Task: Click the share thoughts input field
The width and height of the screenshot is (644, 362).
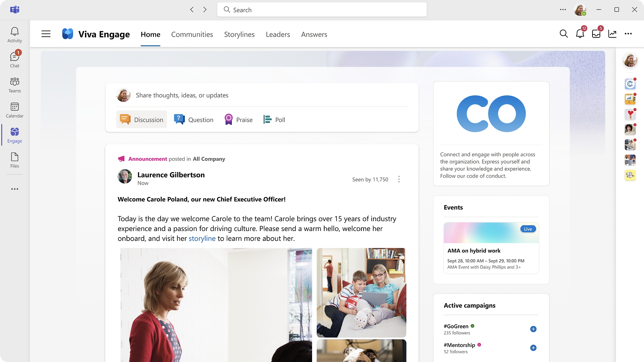Action: tap(261, 95)
